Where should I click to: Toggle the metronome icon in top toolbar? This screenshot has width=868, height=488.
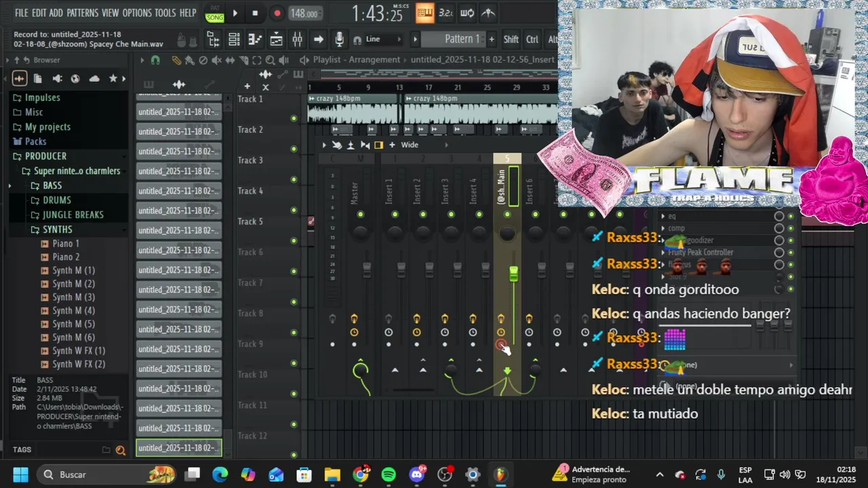488,13
